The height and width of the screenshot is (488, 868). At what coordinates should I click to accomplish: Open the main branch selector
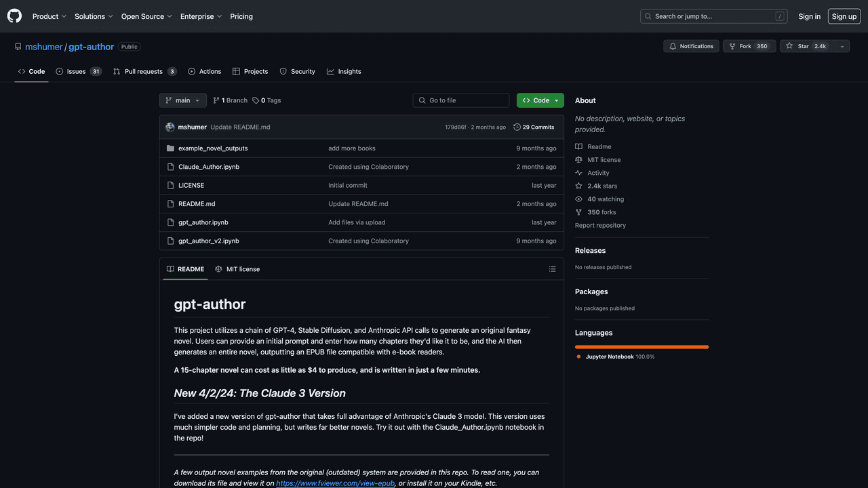coord(182,100)
